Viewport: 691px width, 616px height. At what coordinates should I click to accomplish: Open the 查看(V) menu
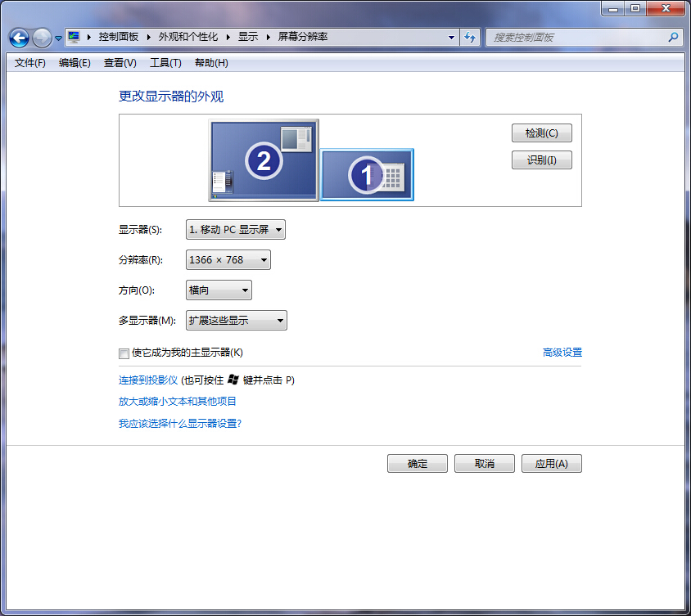pos(120,63)
